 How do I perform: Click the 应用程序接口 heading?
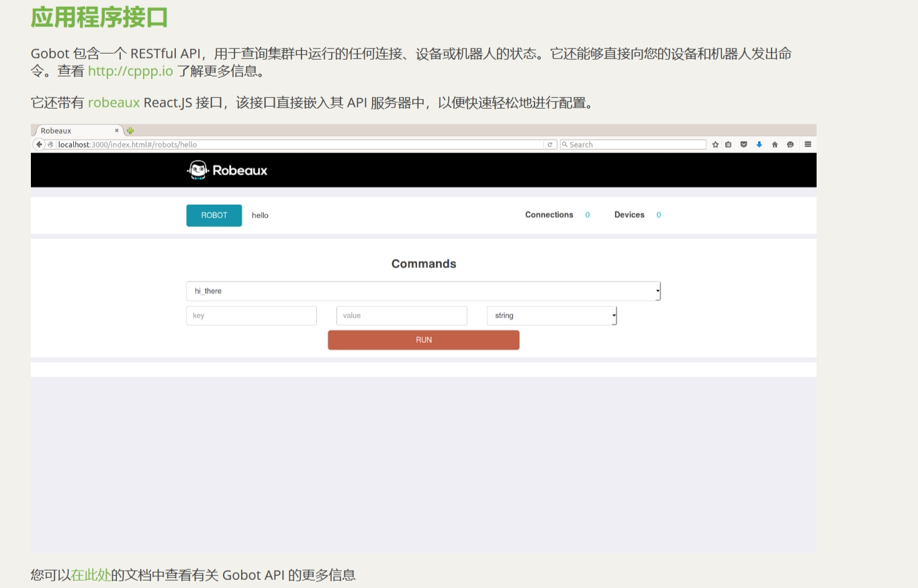pos(99,17)
